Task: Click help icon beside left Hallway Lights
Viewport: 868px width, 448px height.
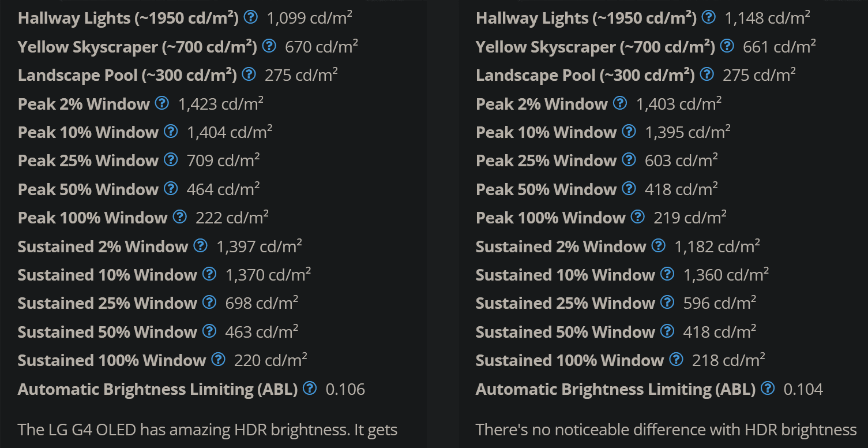Action: pos(250,17)
